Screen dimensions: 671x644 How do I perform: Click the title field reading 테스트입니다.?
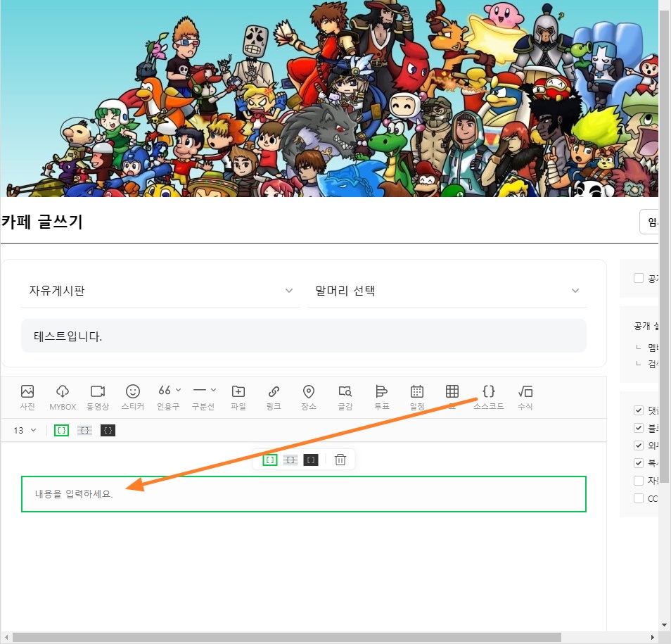(x=303, y=336)
